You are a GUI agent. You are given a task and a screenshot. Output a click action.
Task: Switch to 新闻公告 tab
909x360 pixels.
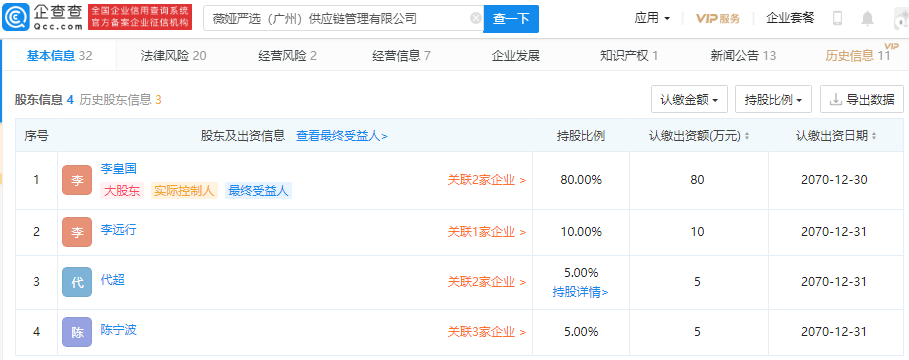tap(743, 56)
